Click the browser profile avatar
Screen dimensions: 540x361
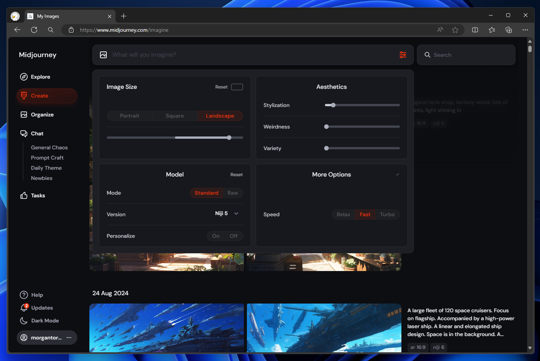[x=15, y=16]
